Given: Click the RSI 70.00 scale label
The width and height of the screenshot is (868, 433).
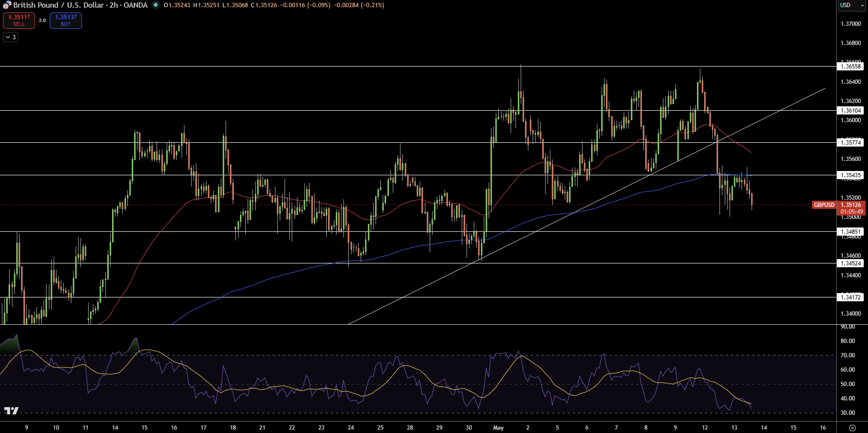Looking at the screenshot, I should [x=847, y=355].
